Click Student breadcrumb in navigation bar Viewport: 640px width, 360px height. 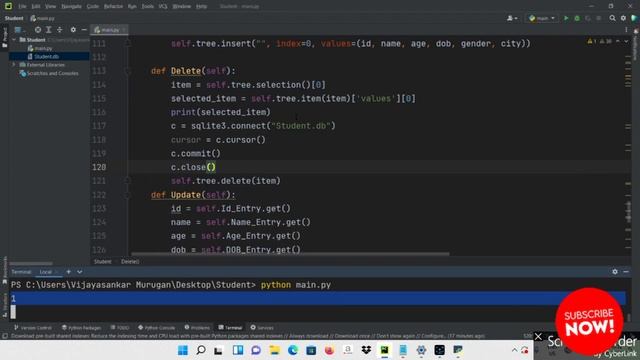14,18
